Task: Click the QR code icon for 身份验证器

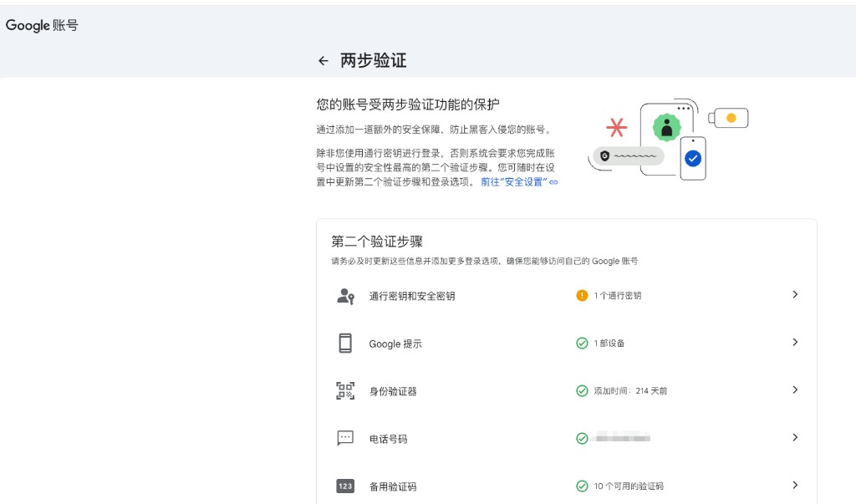Action: (345, 391)
